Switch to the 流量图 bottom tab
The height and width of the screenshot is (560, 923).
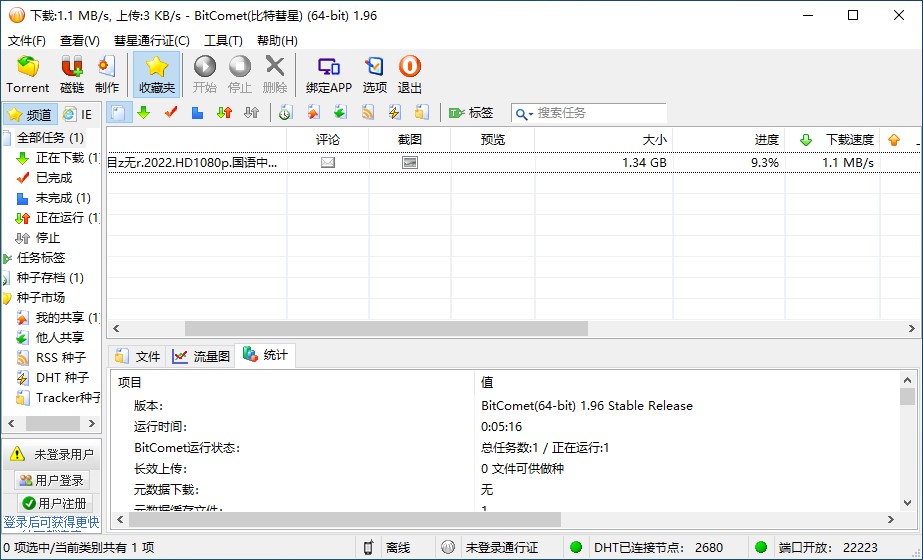(201, 356)
